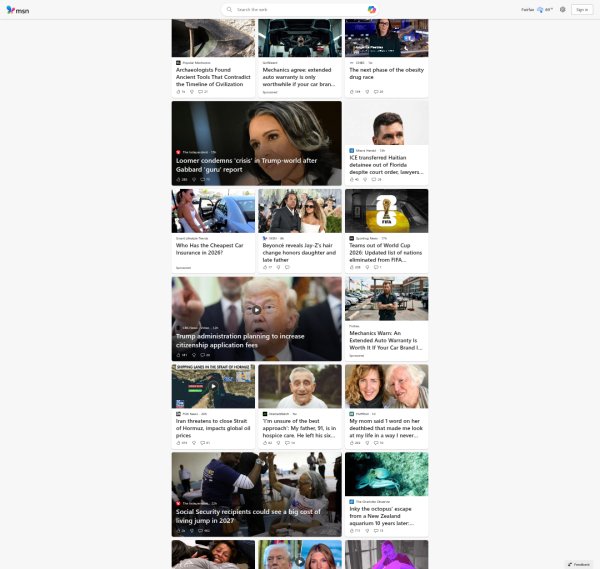Image resolution: width=600 pixels, height=569 pixels.
Task: Open Mechanics Warn Extended Auto Warranty ad
Action: point(386,340)
